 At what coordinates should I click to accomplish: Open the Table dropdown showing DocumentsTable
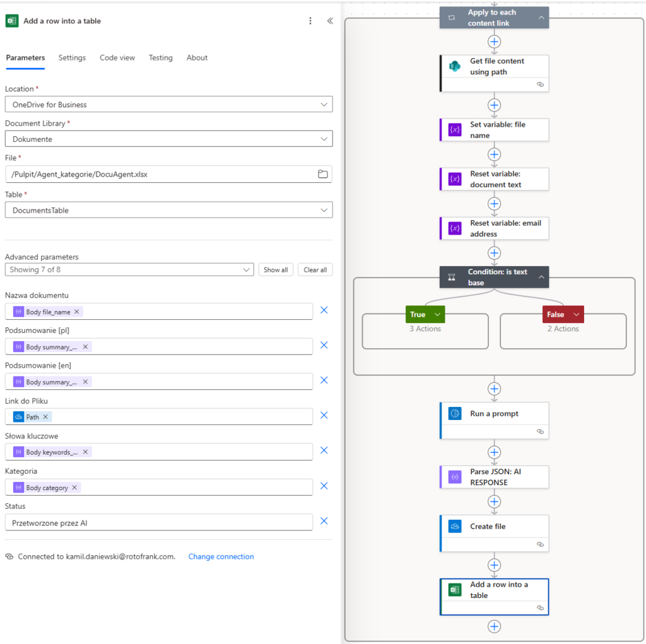coord(169,210)
